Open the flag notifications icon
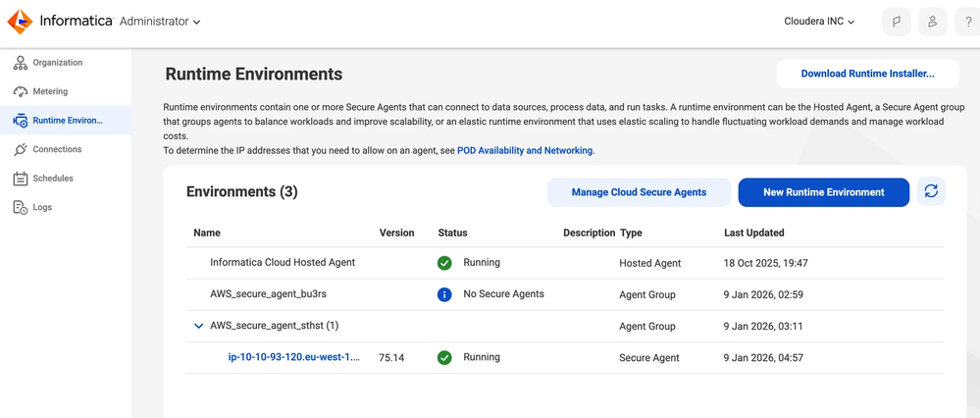This screenshot has height=418, width=980. (897, 22)
